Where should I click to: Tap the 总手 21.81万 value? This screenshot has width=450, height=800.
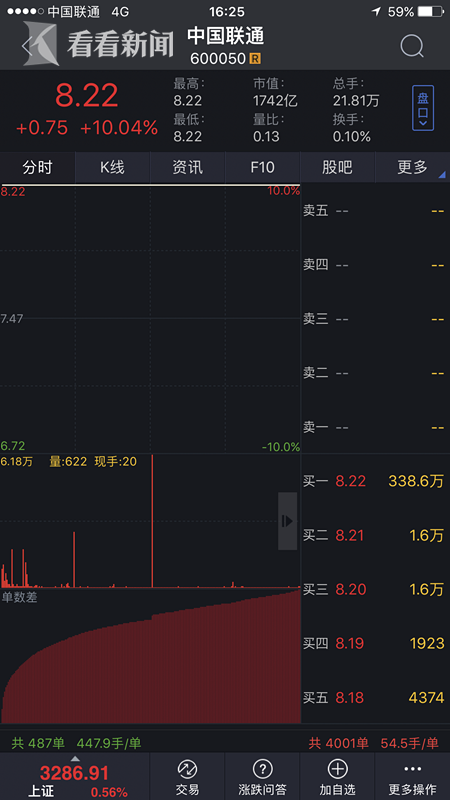(x=356, y=101)
